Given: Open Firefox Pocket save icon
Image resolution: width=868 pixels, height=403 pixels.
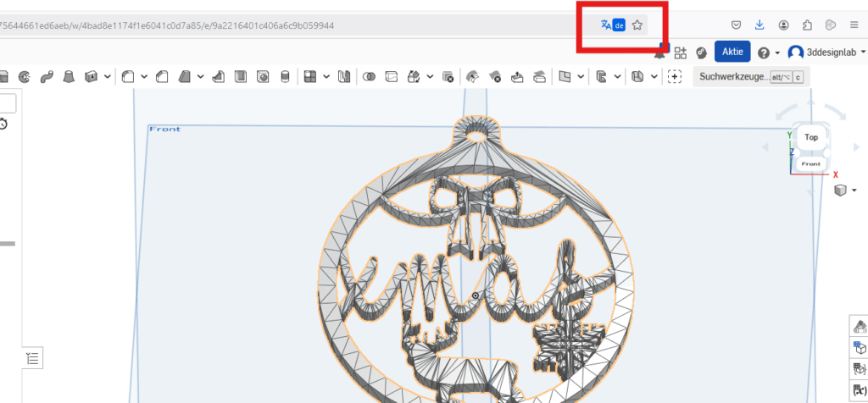Looking at the screenshot, I should pyautogui.click(x=737, y=25).
